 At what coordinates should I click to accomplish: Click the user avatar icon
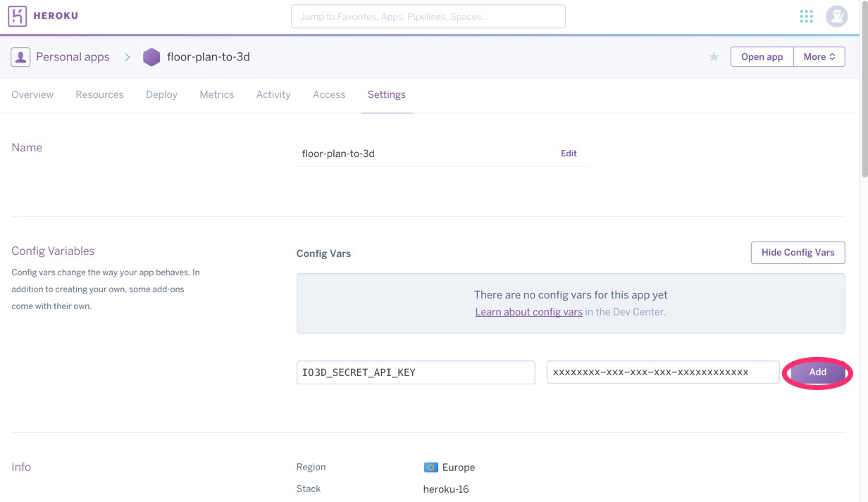point(836,16)
